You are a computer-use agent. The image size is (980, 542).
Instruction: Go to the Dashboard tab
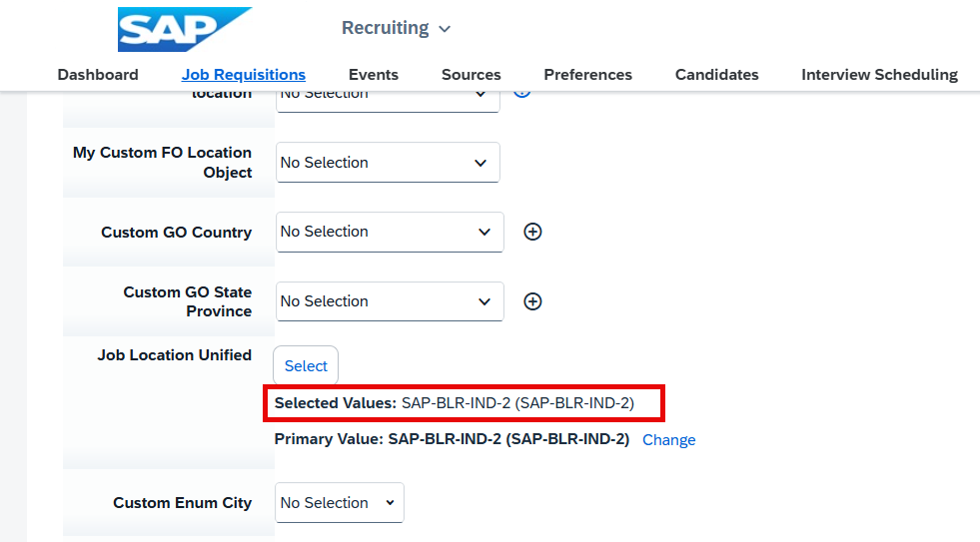tap(98, 74)
